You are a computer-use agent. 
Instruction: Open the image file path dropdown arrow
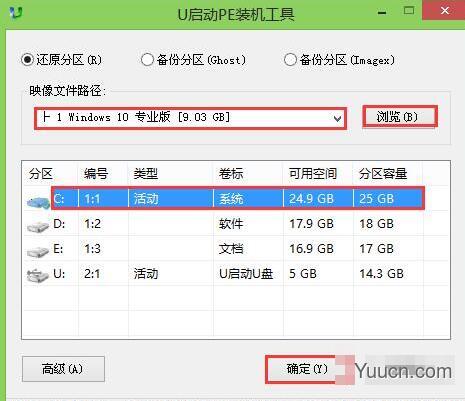pos(337,118)
